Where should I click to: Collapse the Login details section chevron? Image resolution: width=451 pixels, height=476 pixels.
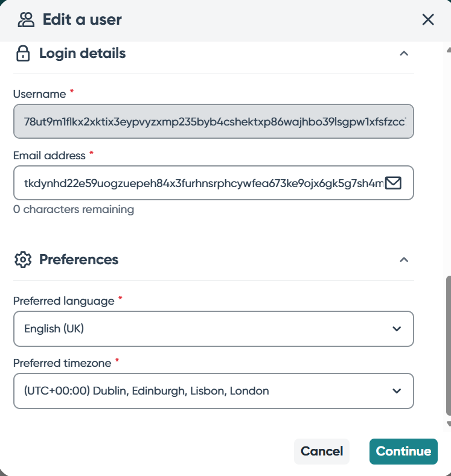[x=405, y=54]
